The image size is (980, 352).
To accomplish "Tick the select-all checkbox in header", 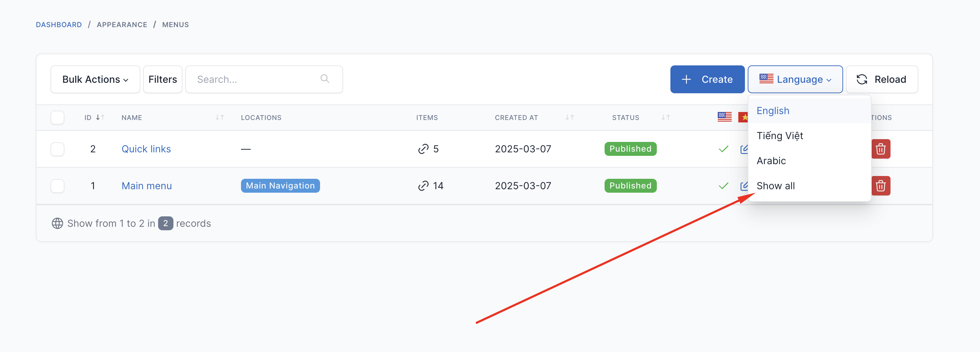I will tap(57, 118).
